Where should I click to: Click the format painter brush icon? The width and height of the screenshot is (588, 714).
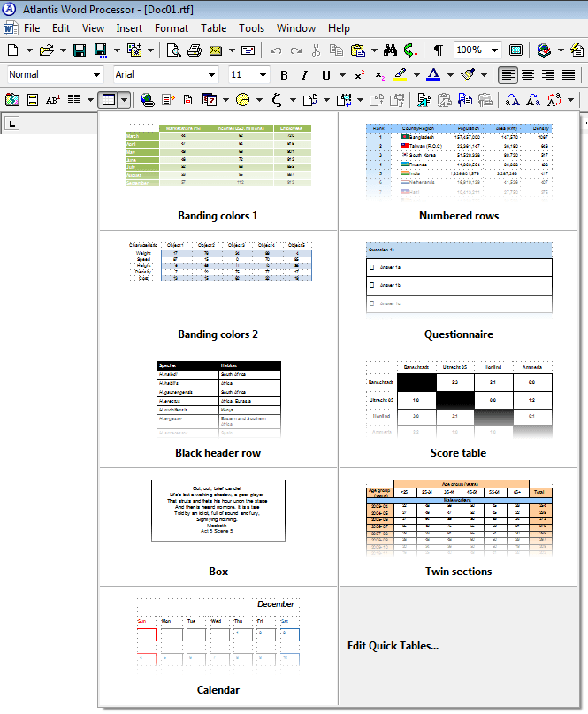468,74
